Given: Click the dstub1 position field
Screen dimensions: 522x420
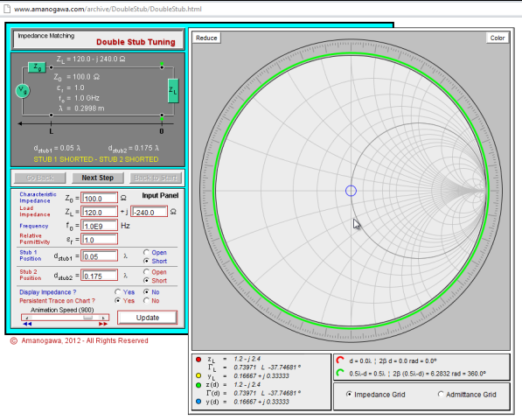Looking at the screenshot, I should coord(99,256).
